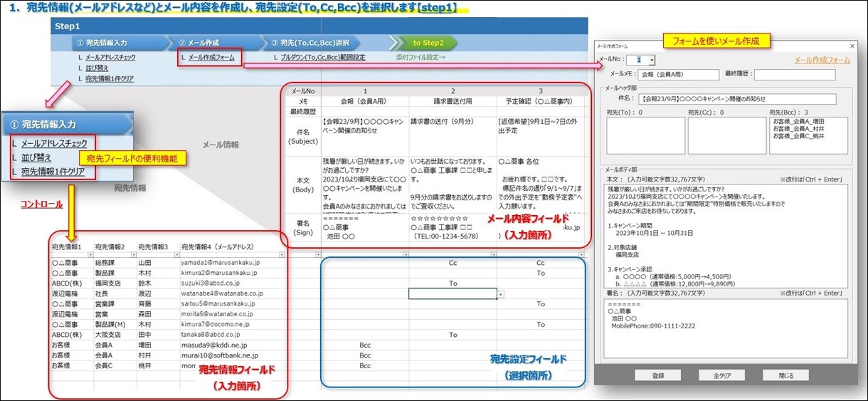Click the selected empty cell in mail column 2

click(x=452, y=293)
